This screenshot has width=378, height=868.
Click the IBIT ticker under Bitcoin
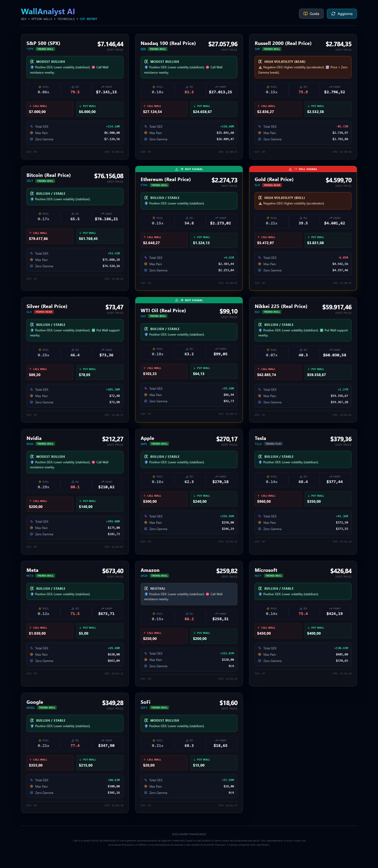tap(30, 181)
